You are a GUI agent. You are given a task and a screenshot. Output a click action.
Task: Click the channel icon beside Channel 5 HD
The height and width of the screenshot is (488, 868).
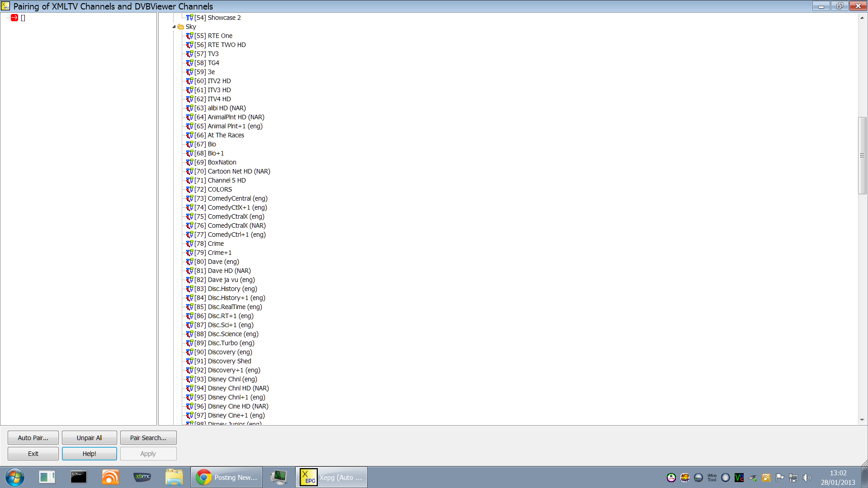pos(189,180)
